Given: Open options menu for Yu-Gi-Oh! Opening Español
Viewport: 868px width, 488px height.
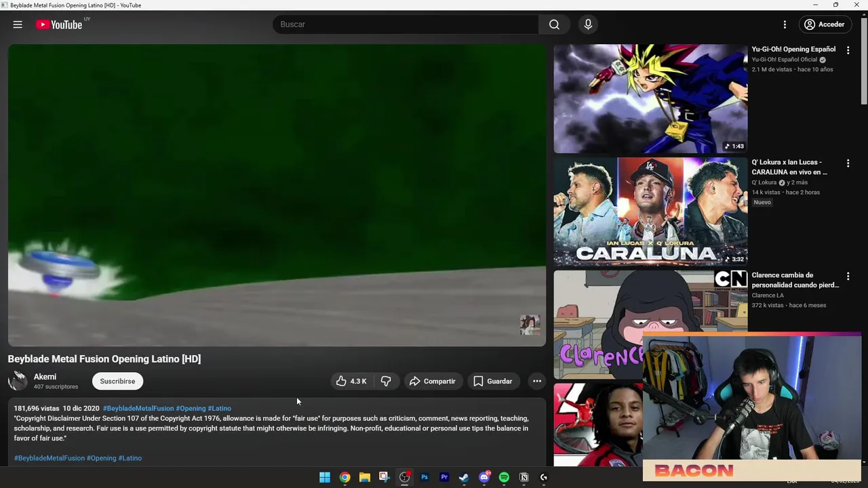Looking at the screenshot, I should coord(848,50).
